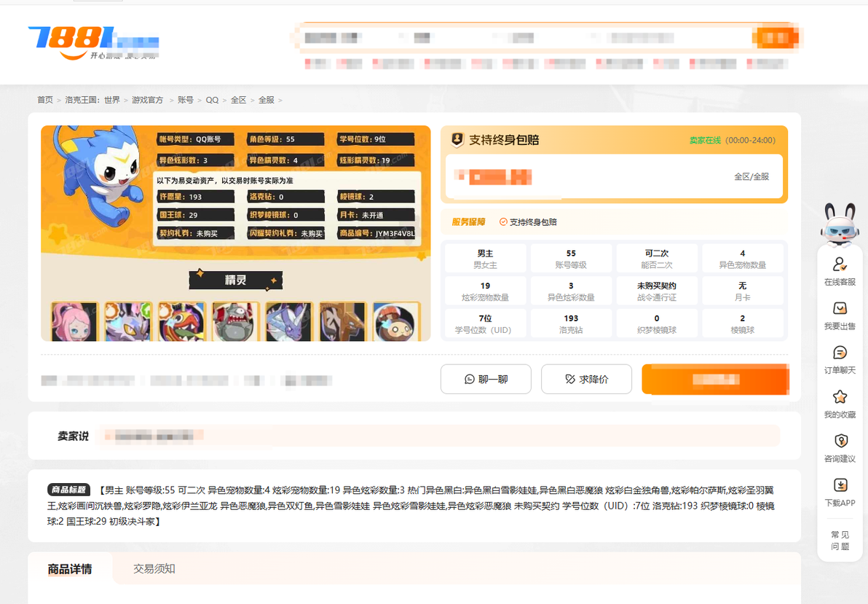This screenshot has height=604, width=868.
Task: Click the chat bubble icon in 聊一聊
Action: (x=470, y=379)
